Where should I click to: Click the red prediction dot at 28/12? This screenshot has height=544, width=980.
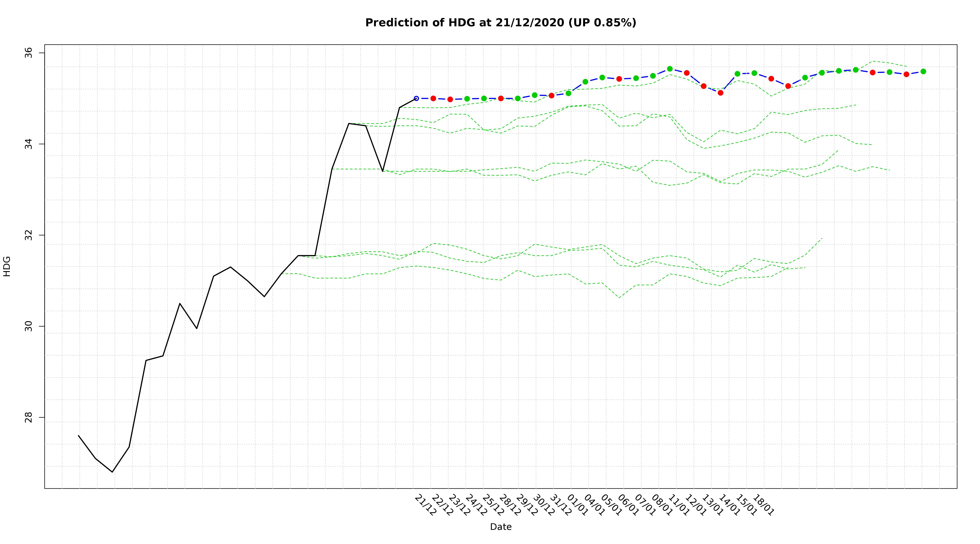pos(501,98)
